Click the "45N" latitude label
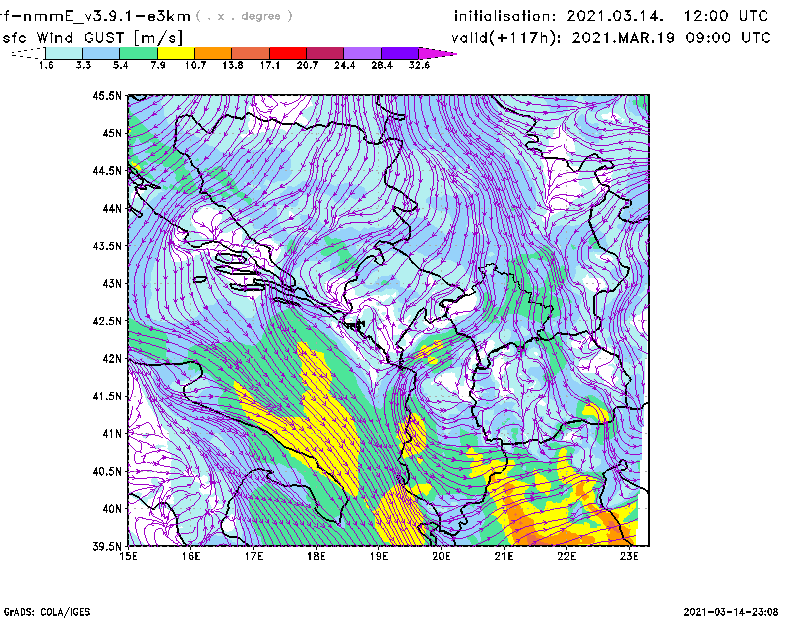The height and width of the screenshot is (618, 800). click(112, 133)
